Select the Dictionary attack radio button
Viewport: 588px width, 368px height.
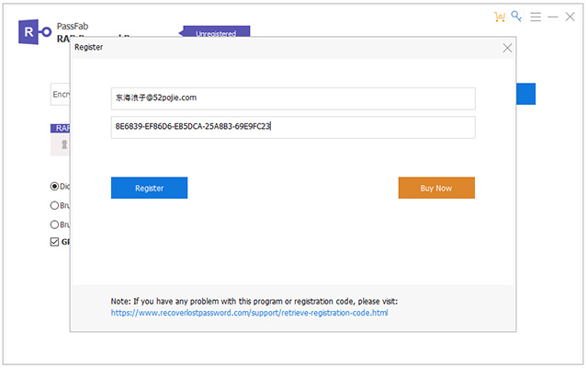(54, 186)
